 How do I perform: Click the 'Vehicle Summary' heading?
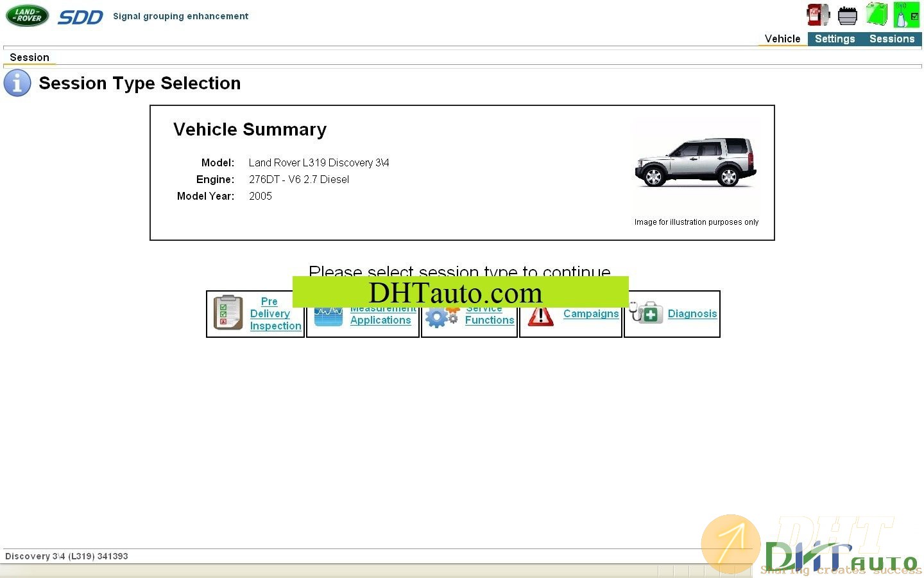[x=250, y=130]
